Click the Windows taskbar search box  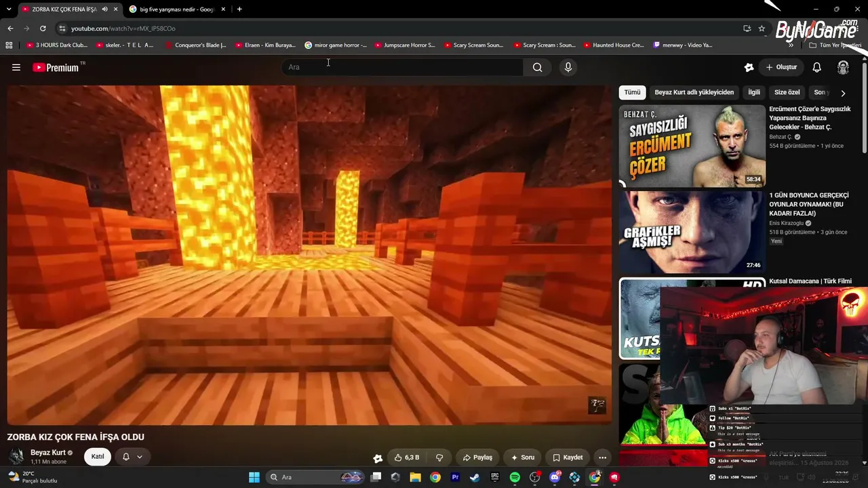(x=314, y=477)
